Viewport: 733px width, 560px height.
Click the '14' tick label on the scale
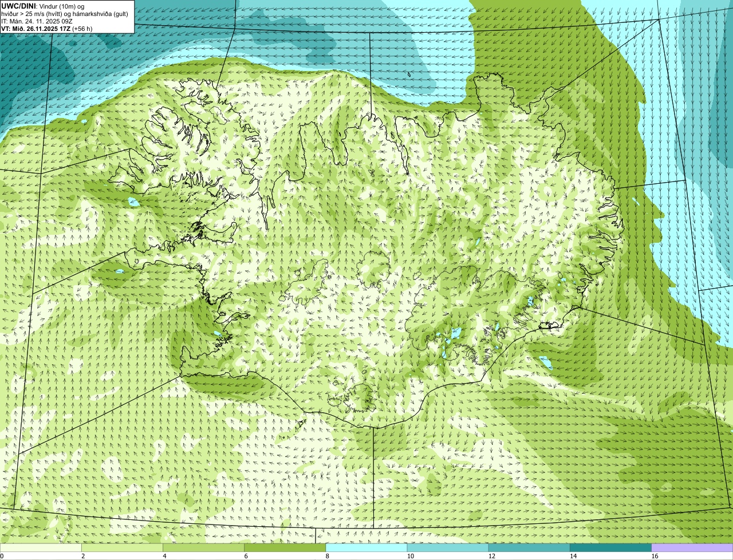point(573,556)
